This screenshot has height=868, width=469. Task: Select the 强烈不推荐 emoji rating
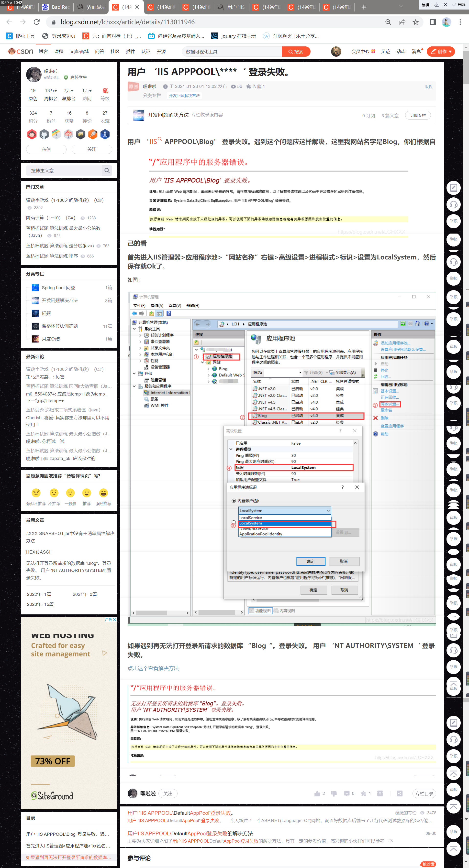[x=36, y=493]
